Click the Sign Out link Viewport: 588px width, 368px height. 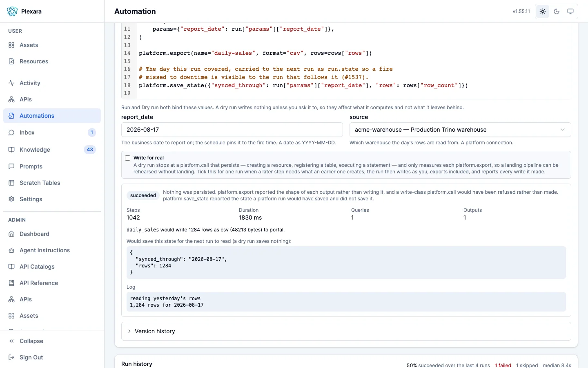pos(52,357)
